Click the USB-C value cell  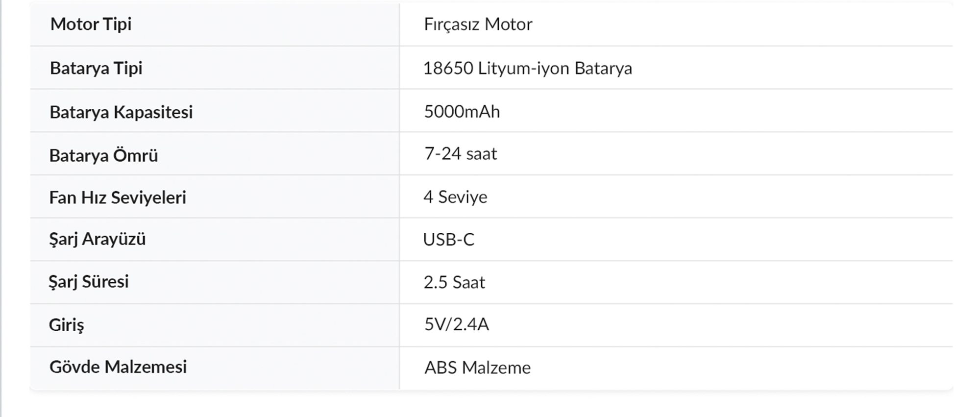pyautogui.click(x=448, y=240)
